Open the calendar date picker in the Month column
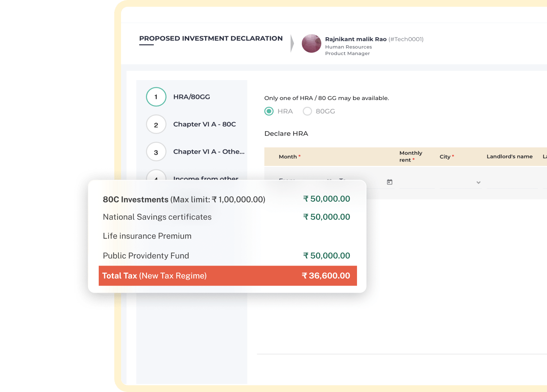This screenshot has height=392, width=547. pos(389,182)
